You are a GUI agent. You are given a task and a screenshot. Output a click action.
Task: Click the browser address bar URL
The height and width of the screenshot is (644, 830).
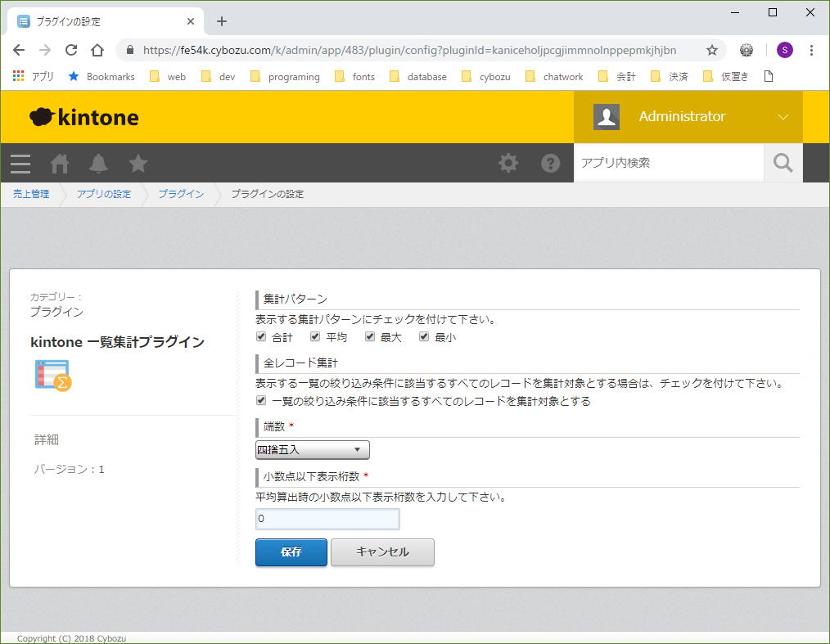click(x=410, y=50)
